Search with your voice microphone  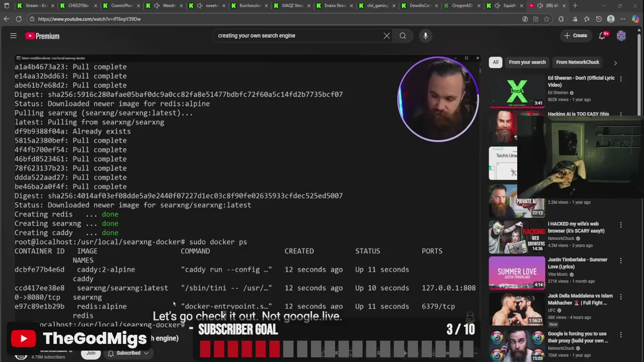pyautogui.click(x=425, y=36)
